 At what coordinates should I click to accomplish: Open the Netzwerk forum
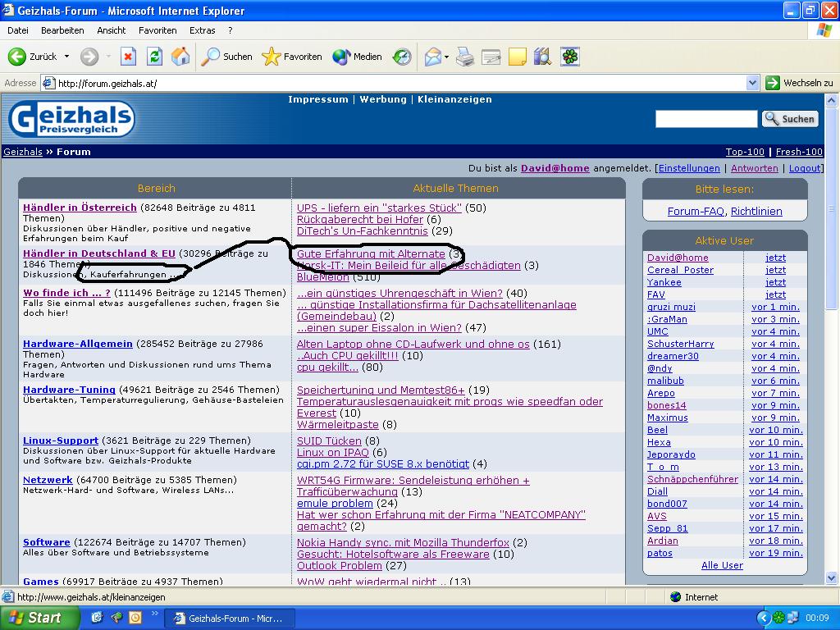click(x=48, y=479)
